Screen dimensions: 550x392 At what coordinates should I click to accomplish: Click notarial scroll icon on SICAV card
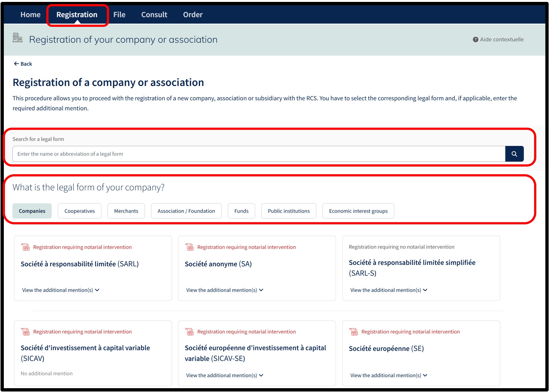pos(25,332)
